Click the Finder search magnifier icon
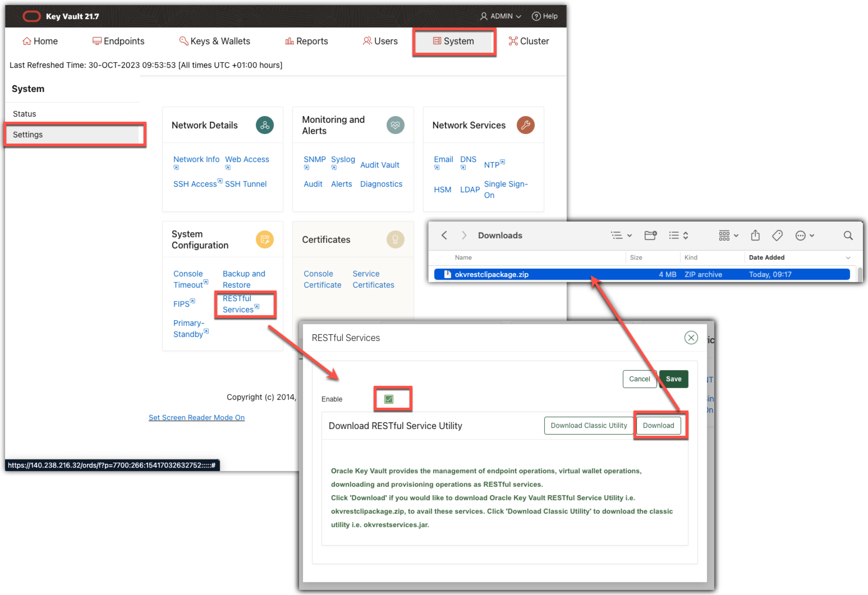 (x=848, y=235)
